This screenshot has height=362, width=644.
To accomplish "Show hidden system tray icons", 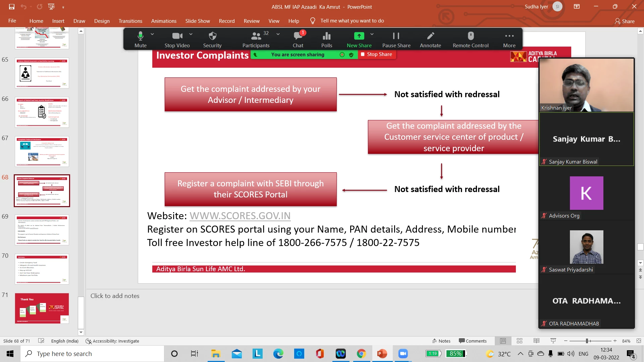I will [520, 354].
